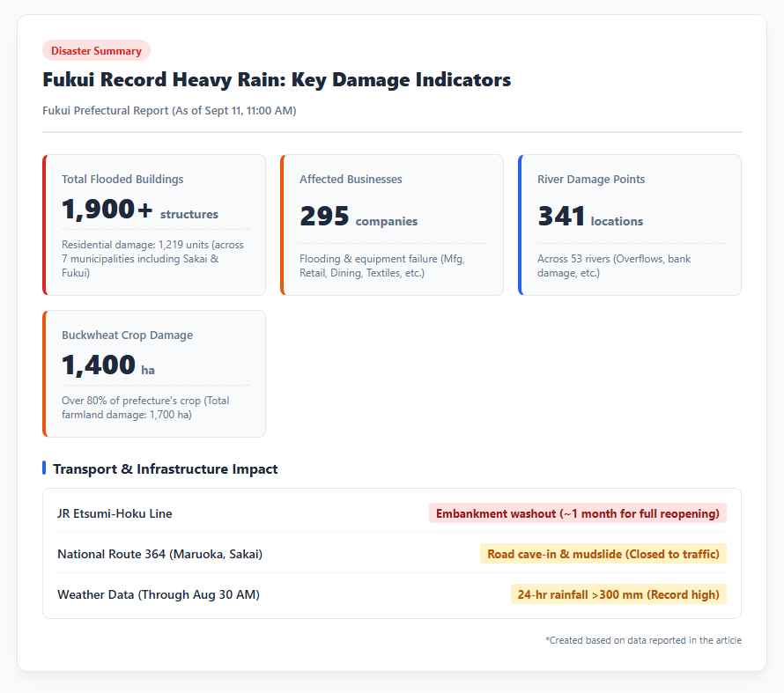
Task: Click the word "companies" beside 295
Action: pyautogui.click(x=387, y=221)
